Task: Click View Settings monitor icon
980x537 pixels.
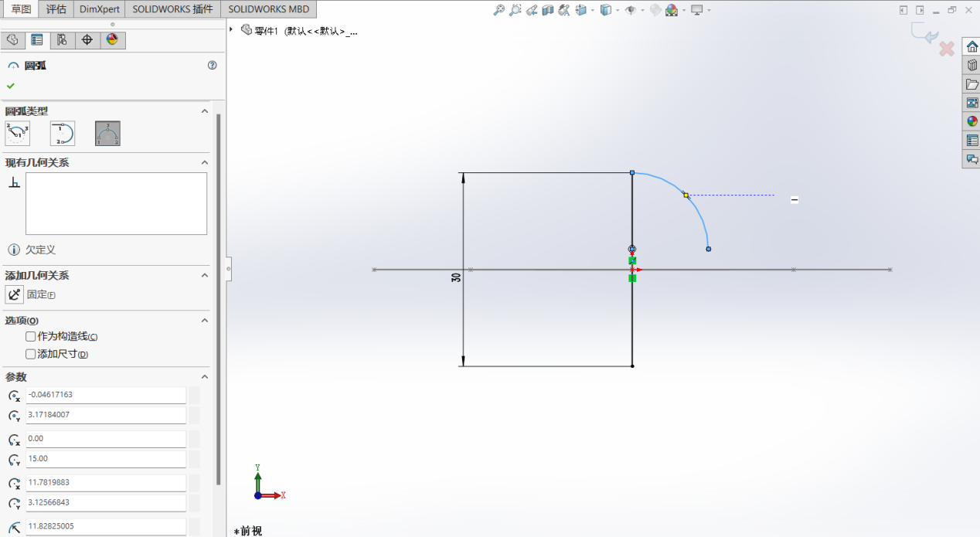Action: 696,10
